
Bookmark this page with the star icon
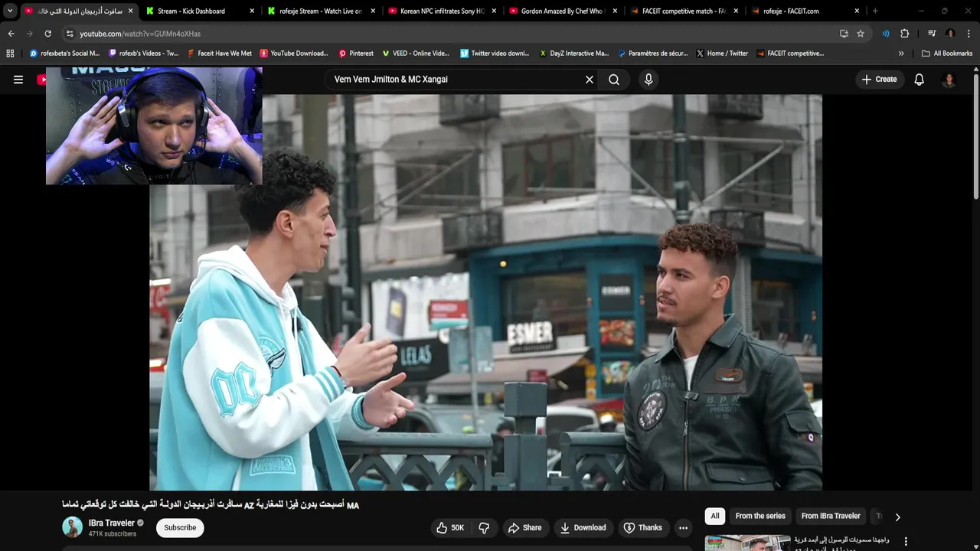(x=861, y=34)
